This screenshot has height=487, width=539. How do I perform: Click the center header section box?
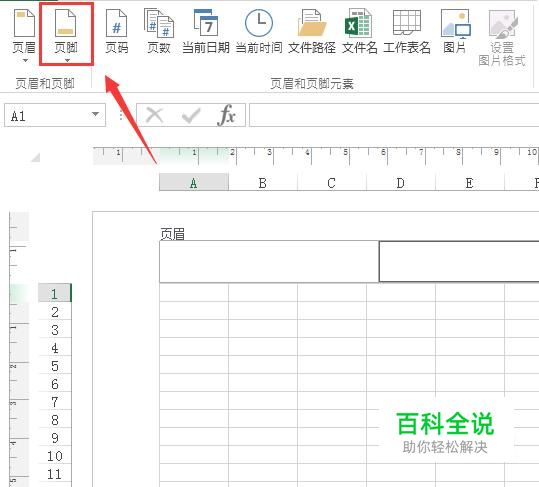point(459,262)
